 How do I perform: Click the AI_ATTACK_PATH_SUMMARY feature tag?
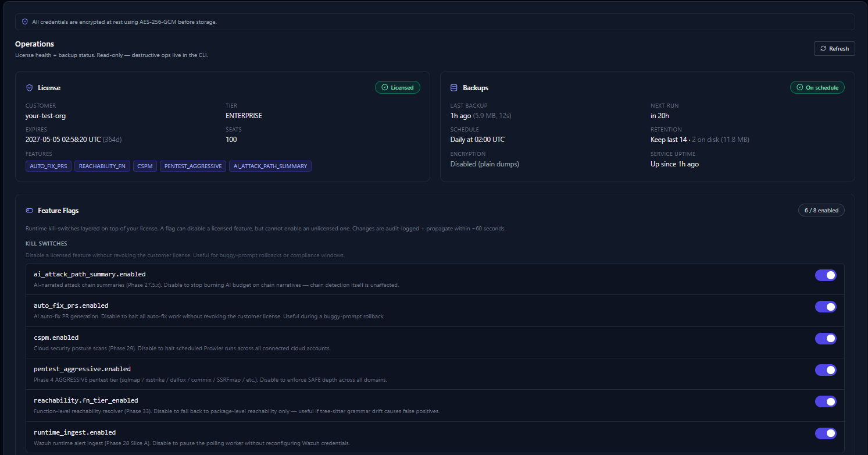(270, 166)
